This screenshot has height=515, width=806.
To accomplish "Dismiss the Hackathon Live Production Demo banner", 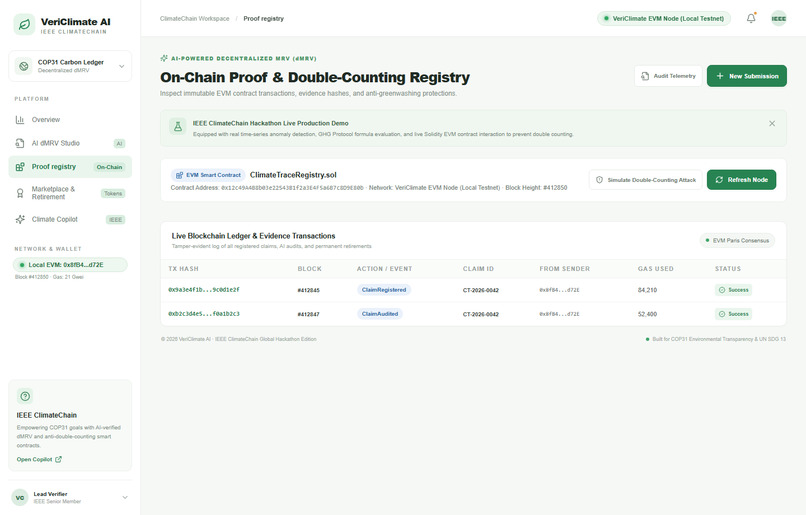I will pyautogui.click(x=772, y=123).
